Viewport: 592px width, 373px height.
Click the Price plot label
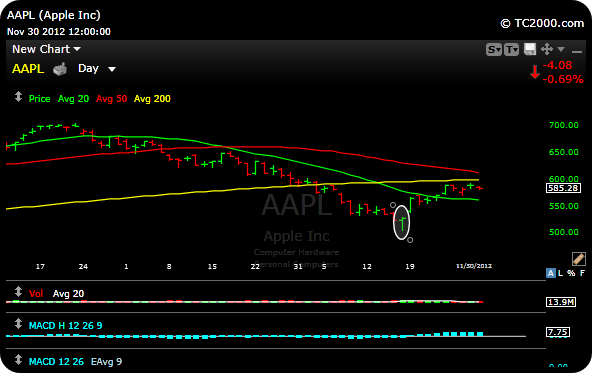point(40,99)
